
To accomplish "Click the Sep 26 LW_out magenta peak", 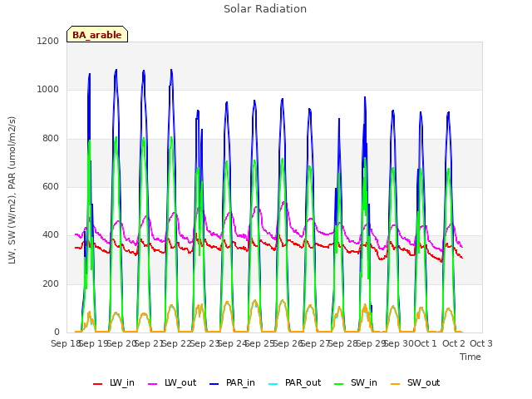I will tap(283, 202).
